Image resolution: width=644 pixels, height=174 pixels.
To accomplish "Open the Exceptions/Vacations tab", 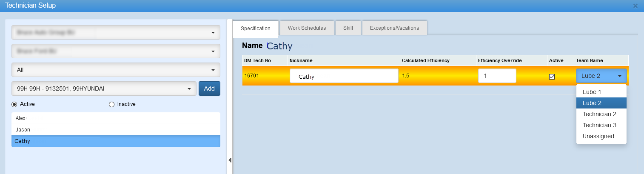I will click(x=394, y=28).
